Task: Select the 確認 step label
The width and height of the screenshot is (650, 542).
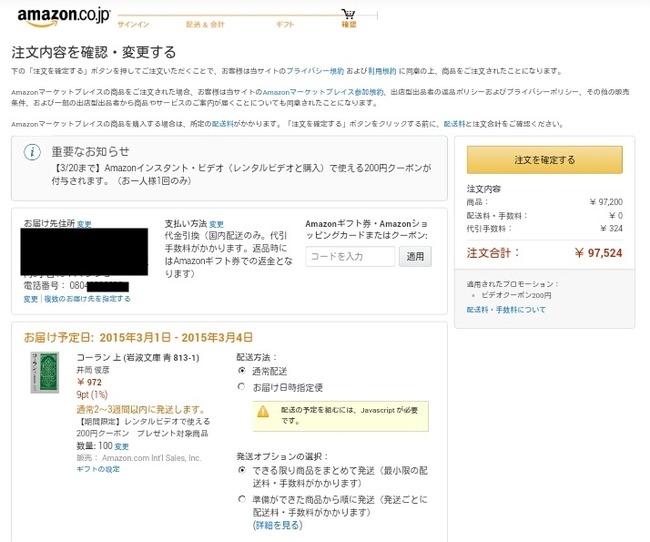Action: (349, 24)
